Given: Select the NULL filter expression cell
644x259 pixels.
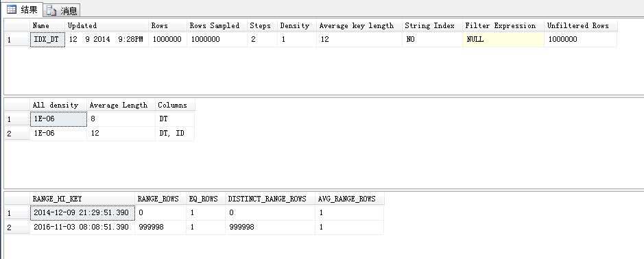Looking at the screenshot, I should [503, 40].
